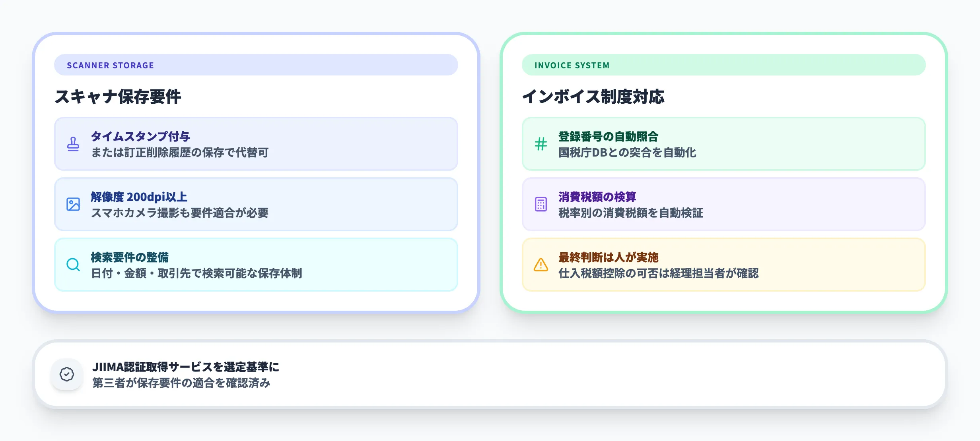Click the magnifier icon beside 検索要件の整備
This screenshot has height=441, width=980.
coord(73,265)
